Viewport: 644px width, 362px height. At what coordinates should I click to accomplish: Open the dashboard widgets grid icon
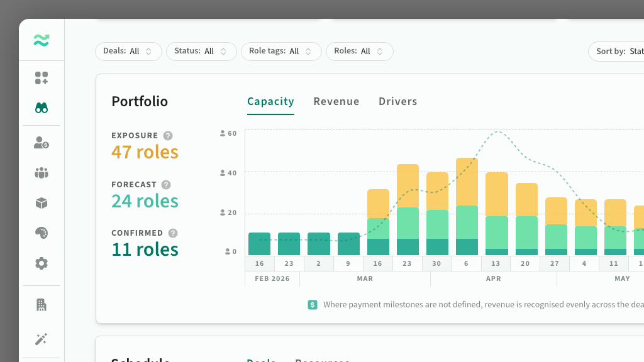(x=42, y=78)
